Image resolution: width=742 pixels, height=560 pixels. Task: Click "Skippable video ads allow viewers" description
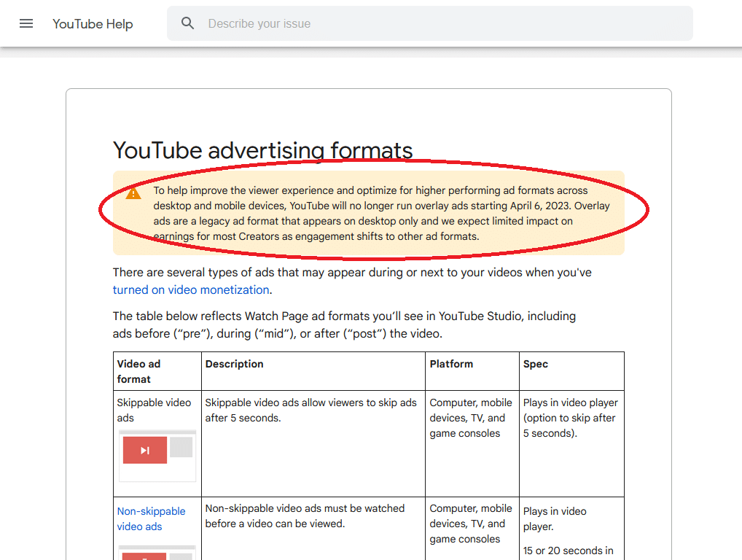click(x=311, y=410)
